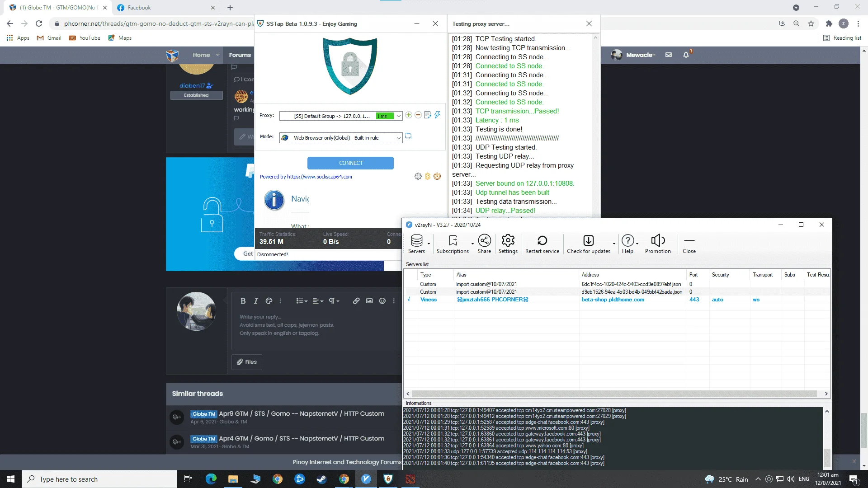Image resolution: width=868 pixels, height=488 pixels.
Task: Bookmark this page with the star icon
Action: coord(811,23)
